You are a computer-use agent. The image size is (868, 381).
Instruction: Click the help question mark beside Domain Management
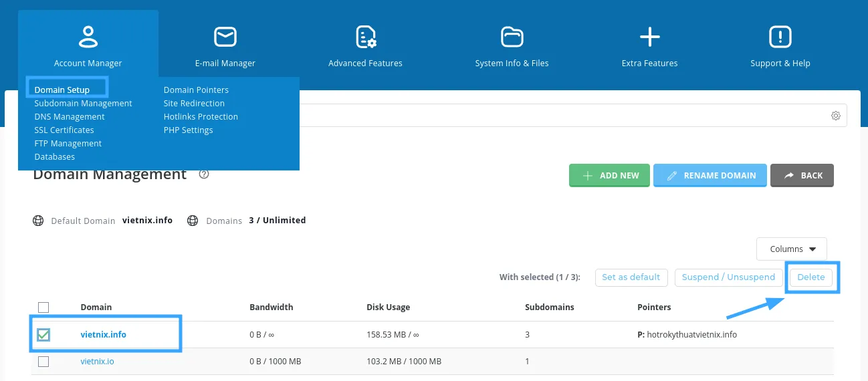point(205,174)
